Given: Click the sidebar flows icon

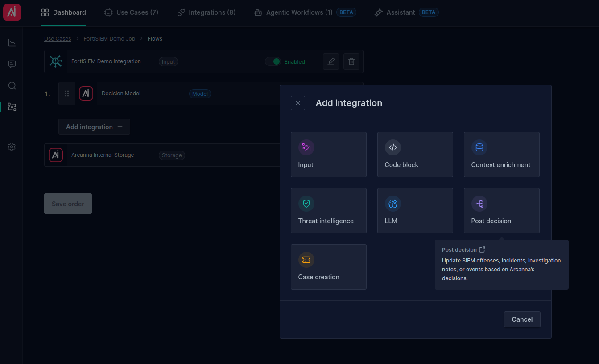Looking at the screenshot, I should (12, 107).
